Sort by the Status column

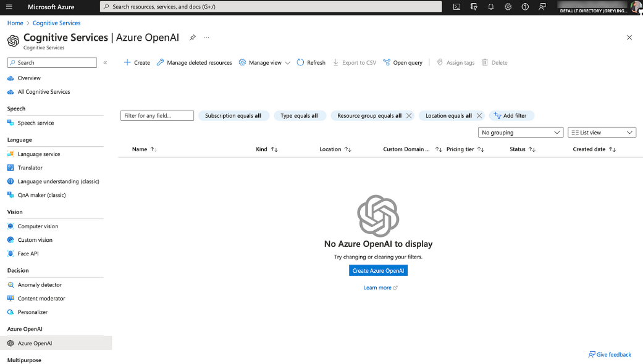pos(523,149)
